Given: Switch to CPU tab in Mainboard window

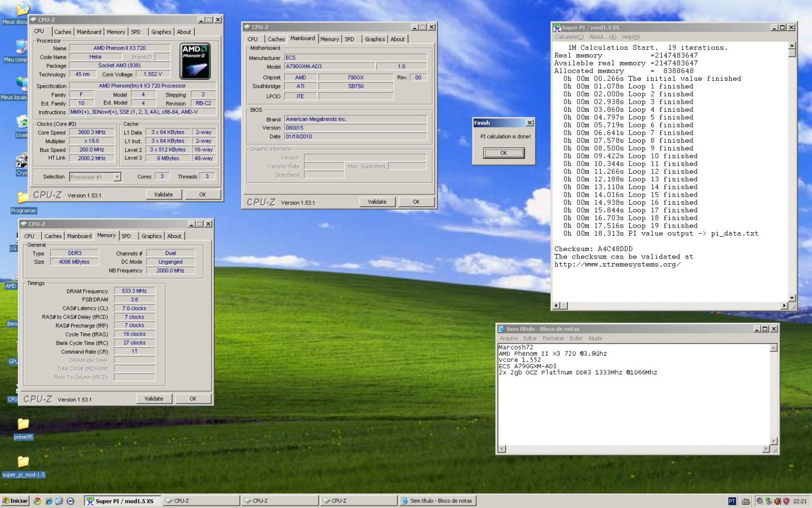Looking at the screenshot, I should click(x=253, y=39).
